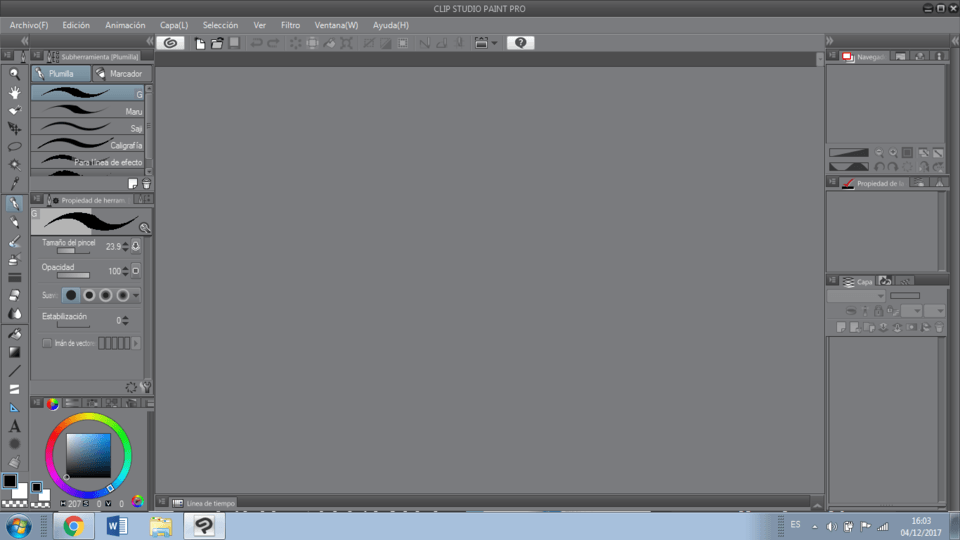
Task: Select the Brush tool
Action: click(x=14, y=241)
